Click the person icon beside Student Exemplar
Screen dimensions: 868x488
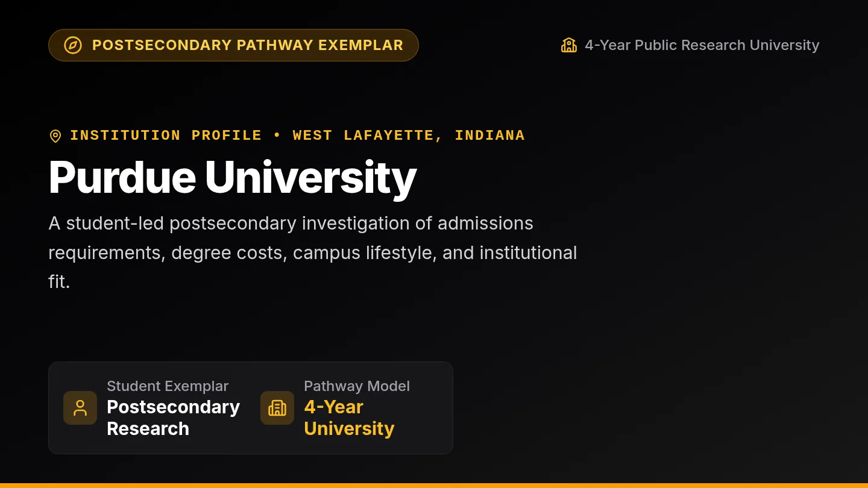coord(80,408)
